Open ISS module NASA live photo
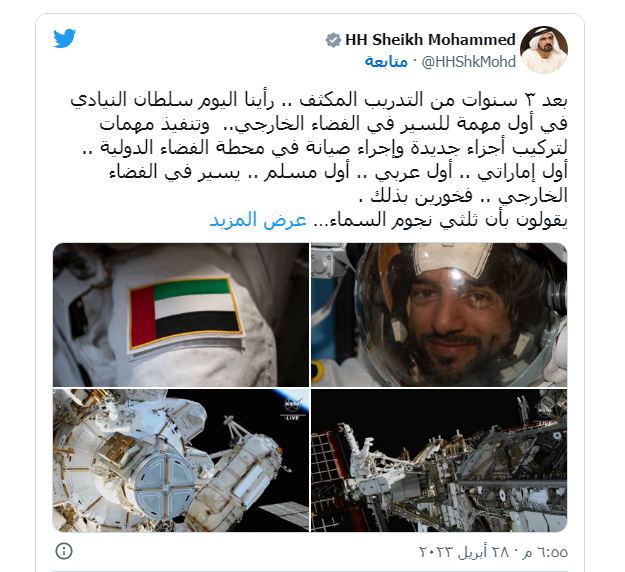Viewport: 625px width, 572px height. point(181,460)
